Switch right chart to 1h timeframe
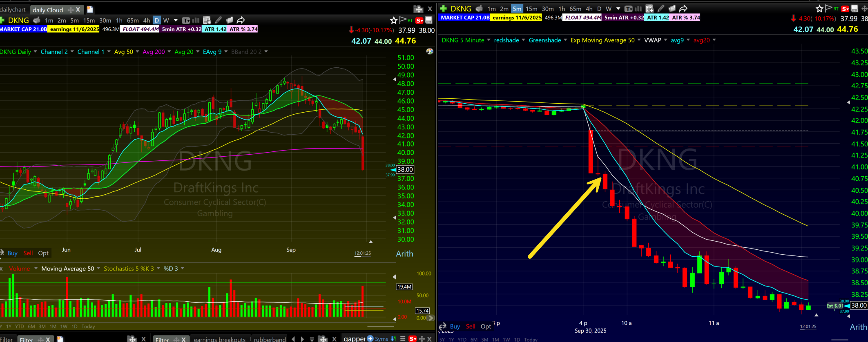Viewport: 868px width, 342px height. tap(562, 9)
